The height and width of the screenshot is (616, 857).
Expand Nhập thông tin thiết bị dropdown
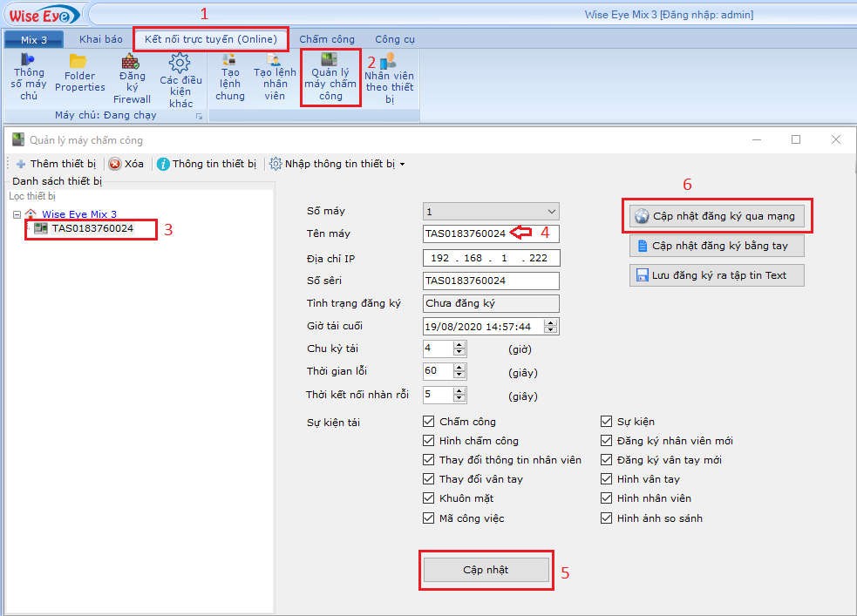[402, 164]
